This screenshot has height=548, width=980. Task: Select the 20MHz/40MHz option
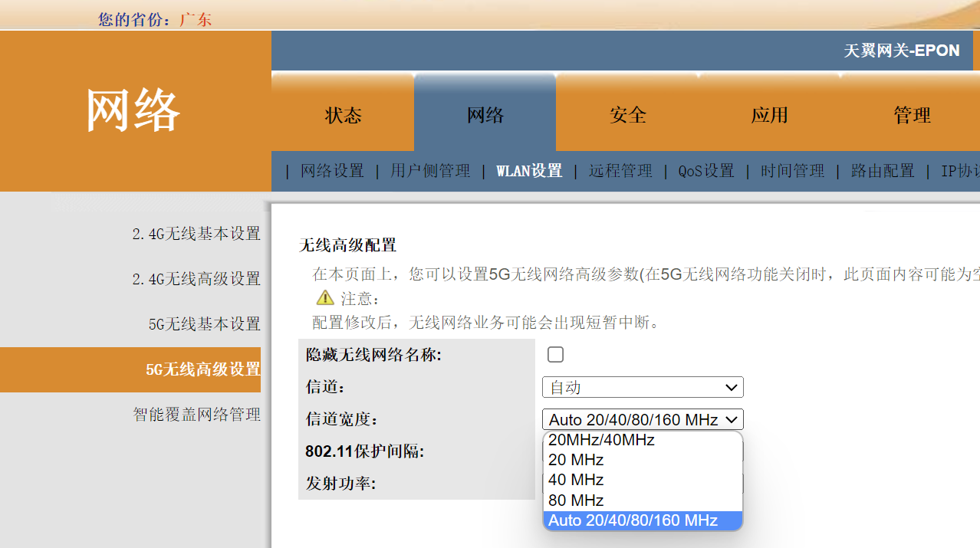(601, 440)
